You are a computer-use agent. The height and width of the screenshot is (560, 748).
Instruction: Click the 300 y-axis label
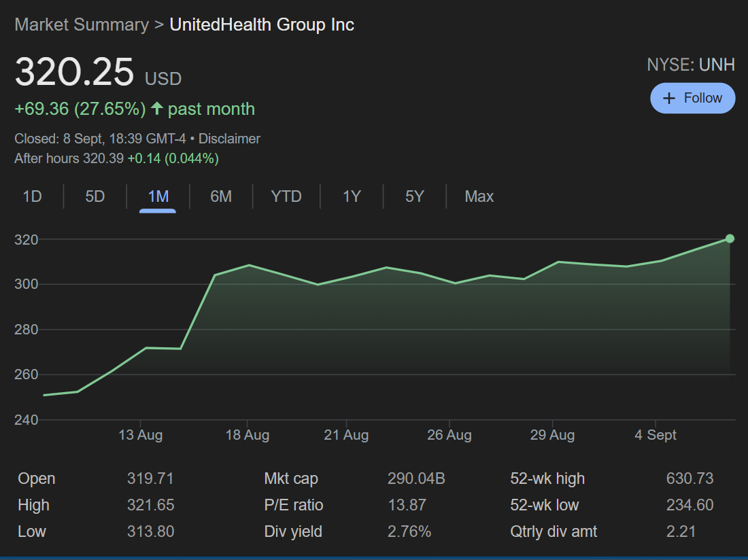point(27,284)
